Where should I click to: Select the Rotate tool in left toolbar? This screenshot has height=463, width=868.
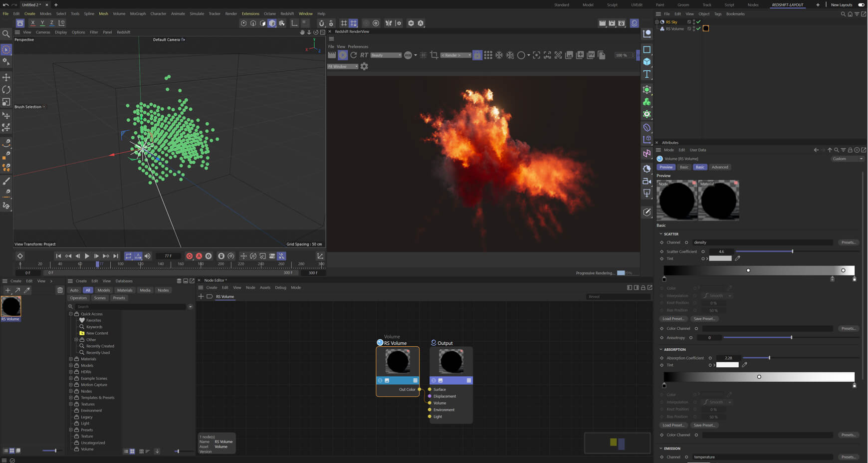pyautogui.click(x=6, y=90)
